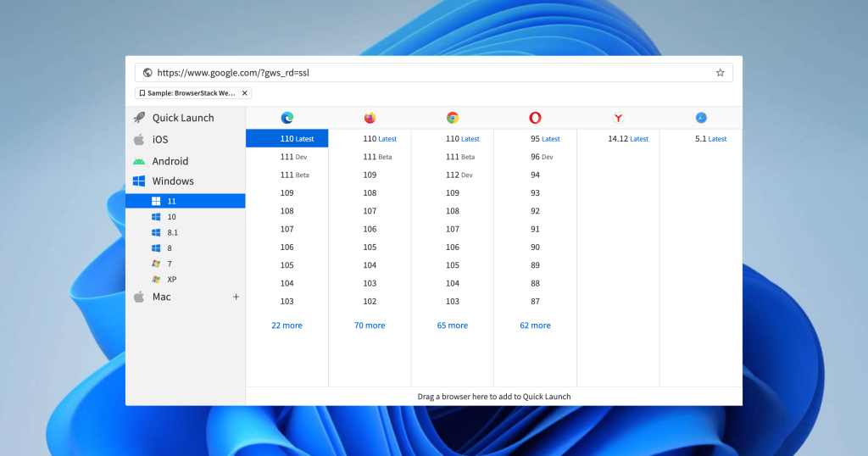The width and height of the screenshot is (868, 456).
Task: Click the Chrome browser column icon
Action: click(453, 118)
